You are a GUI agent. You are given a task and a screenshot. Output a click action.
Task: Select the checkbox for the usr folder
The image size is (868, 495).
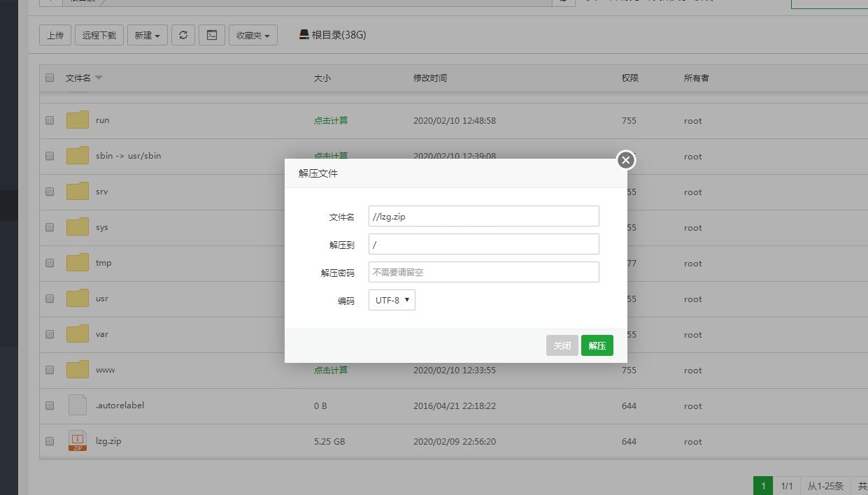50,299
